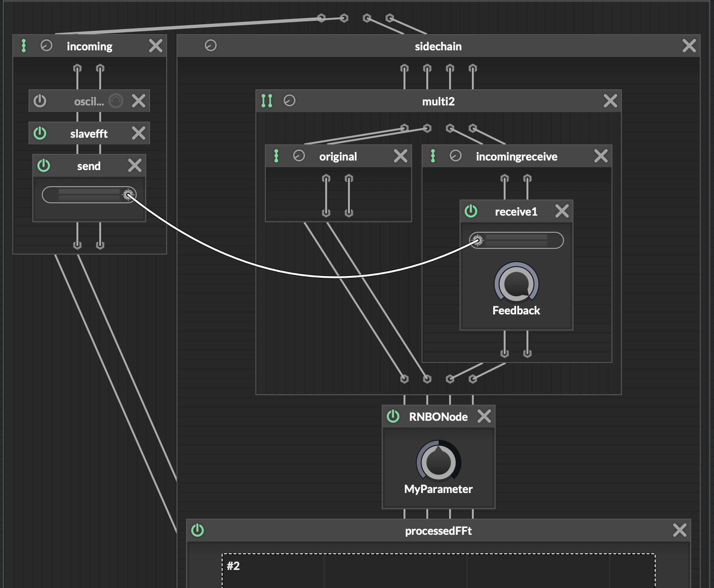Toggle power on the send node
The width and height of the screenshot is (714, 588).
pyautogui.click(x=44, y=165)
